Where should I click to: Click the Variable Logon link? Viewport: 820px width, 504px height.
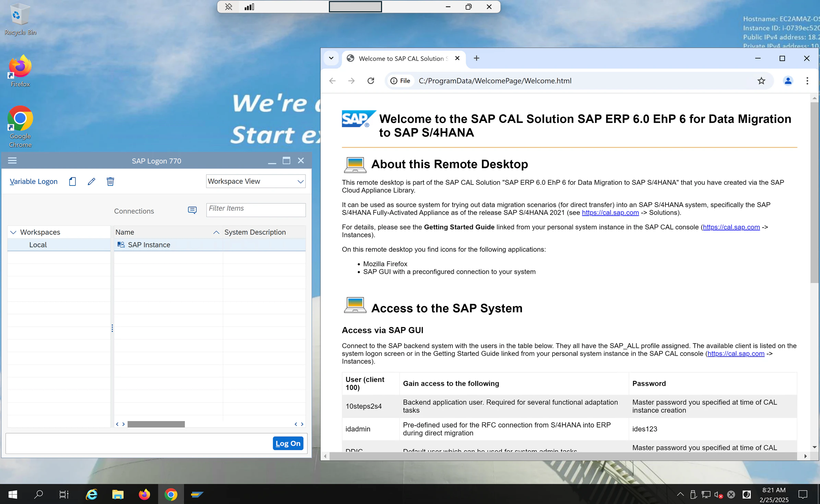(34, 181)
